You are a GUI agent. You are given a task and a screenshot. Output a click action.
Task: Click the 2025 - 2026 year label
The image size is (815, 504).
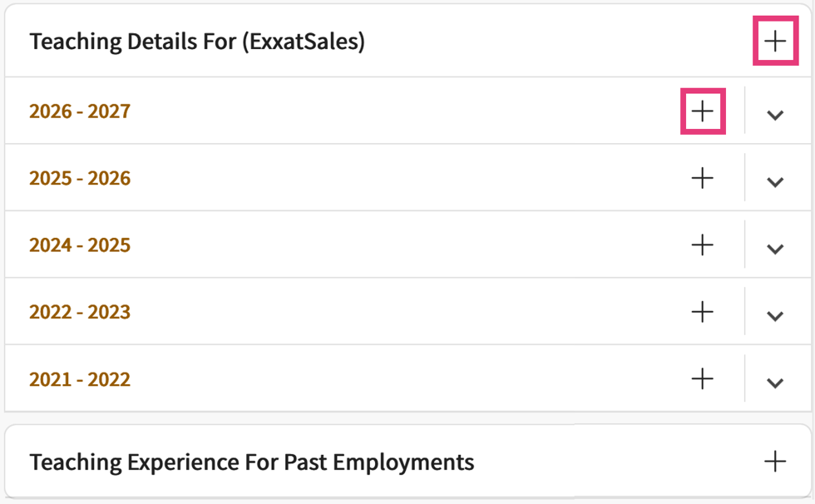coord(80,179)
